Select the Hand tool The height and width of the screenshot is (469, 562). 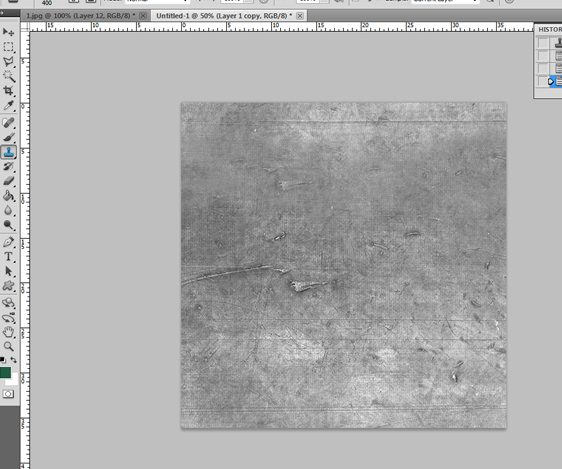(8, 332)
